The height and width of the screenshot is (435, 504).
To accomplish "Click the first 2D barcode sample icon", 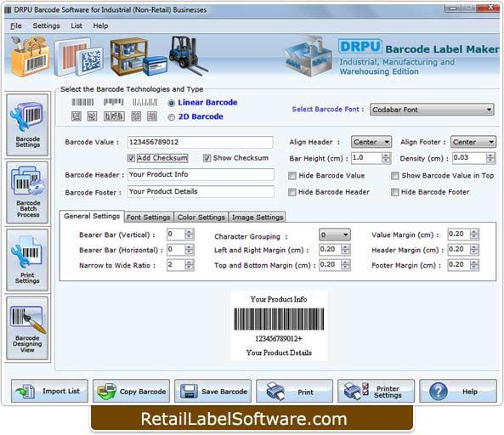I will pos(76,116).
